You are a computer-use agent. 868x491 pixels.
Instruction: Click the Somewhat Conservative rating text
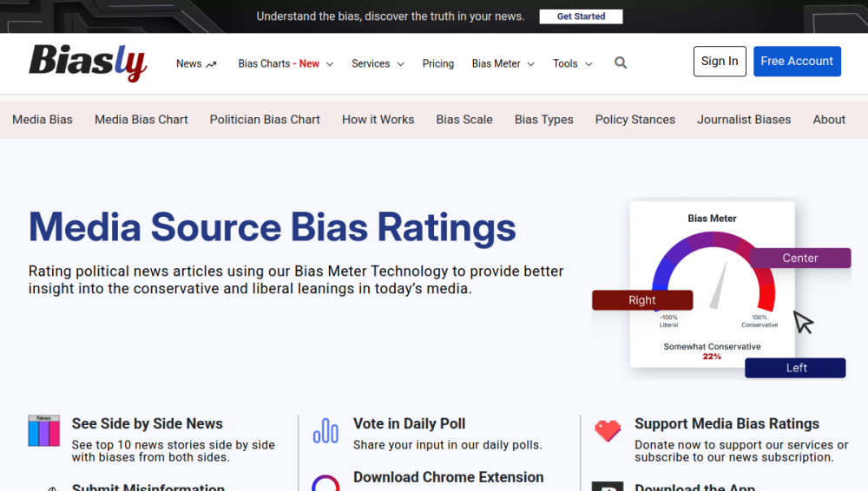click(712, 346)
